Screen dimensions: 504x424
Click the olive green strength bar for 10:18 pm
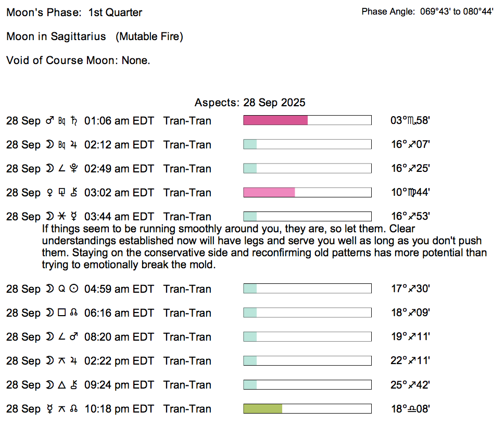tap(263, 409)
